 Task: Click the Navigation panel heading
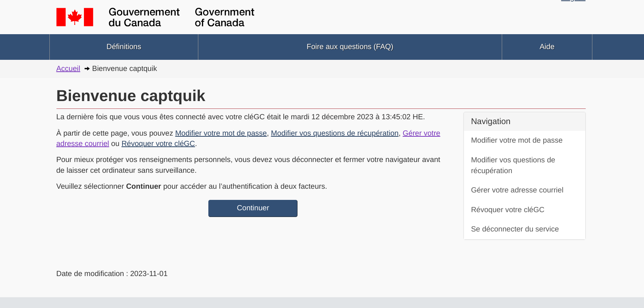(490, 121)
